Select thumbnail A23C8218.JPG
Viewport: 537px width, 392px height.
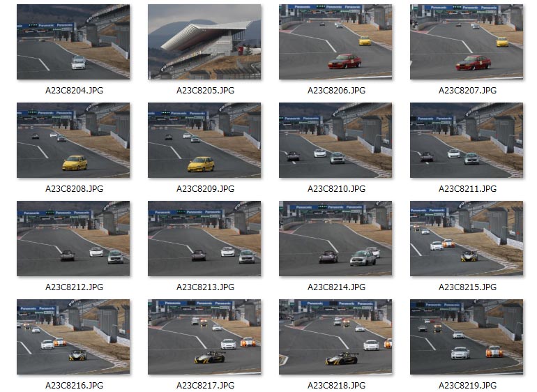click(x=335, y=337)
